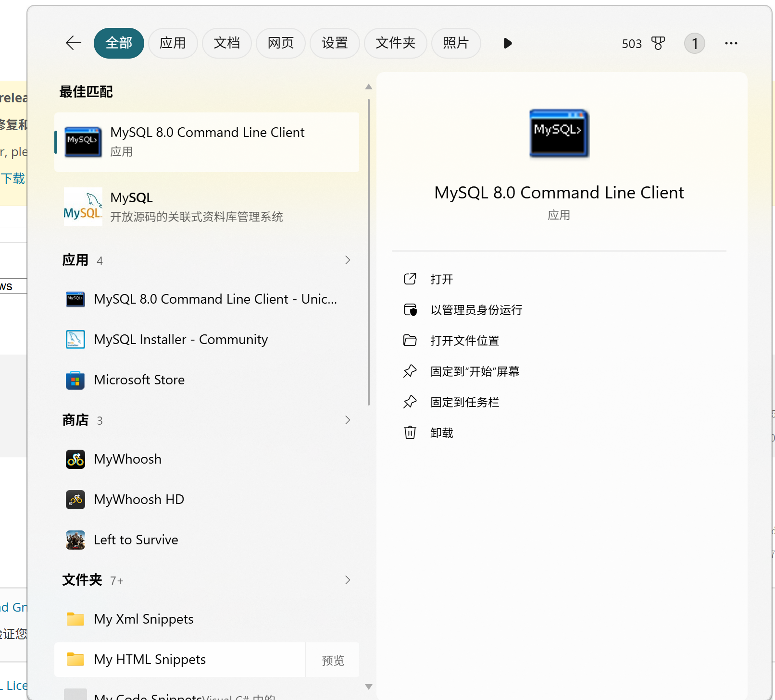
Task: Expand the 商店 section chevron
Action: pos(348,420)
